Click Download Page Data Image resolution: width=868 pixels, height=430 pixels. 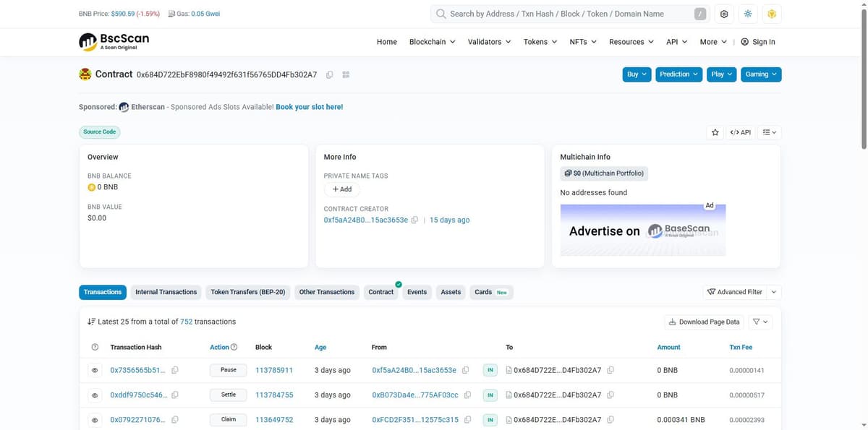tap(705, 322)
